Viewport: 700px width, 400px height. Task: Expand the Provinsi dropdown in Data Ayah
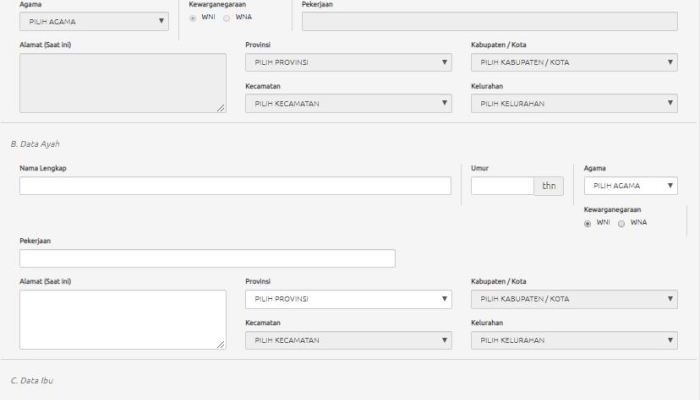pos(348,299)
